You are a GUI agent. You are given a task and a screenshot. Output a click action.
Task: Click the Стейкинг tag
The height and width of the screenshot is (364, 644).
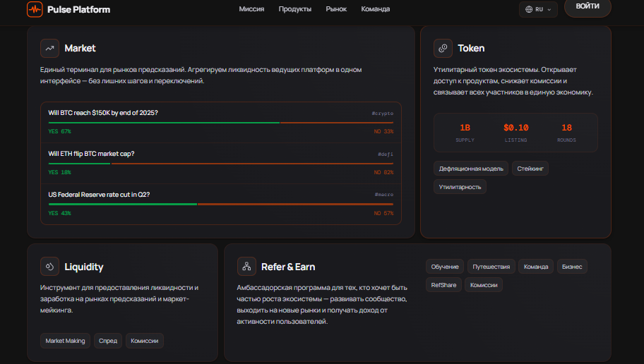pyautogui.click(x=530, y=169)
